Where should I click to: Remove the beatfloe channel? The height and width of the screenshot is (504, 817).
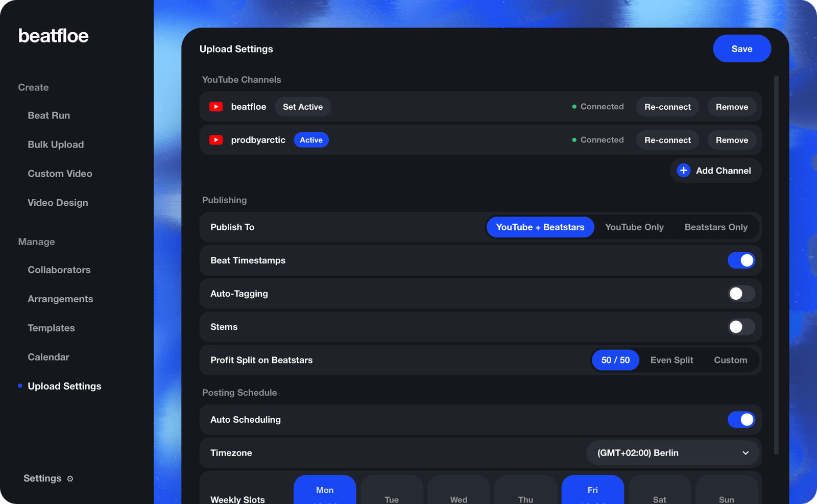[732, 107]
